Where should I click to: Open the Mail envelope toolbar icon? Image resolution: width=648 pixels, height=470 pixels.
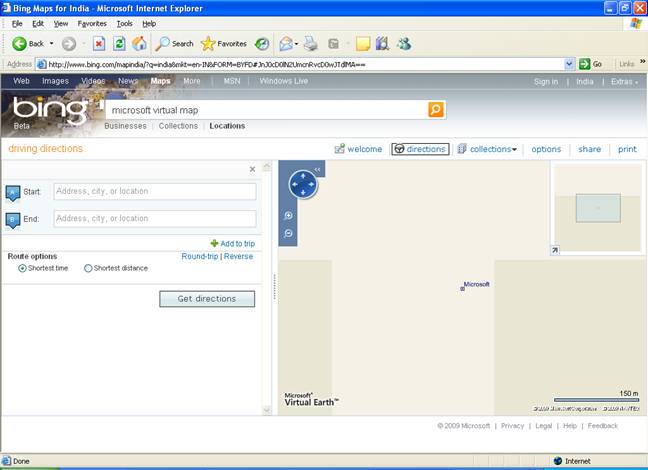[286, 43]
